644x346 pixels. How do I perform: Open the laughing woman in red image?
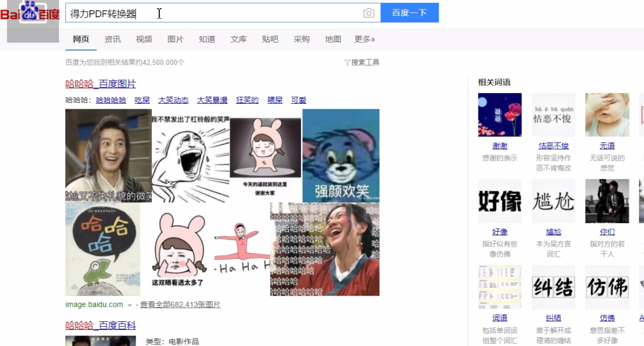pos(325,249)
